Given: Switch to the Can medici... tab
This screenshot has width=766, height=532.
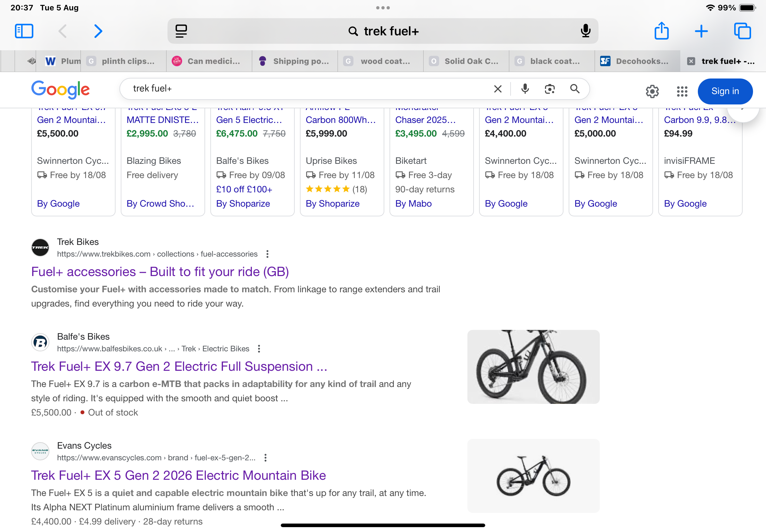Looking at the screenshot, I should coord(209,61).
